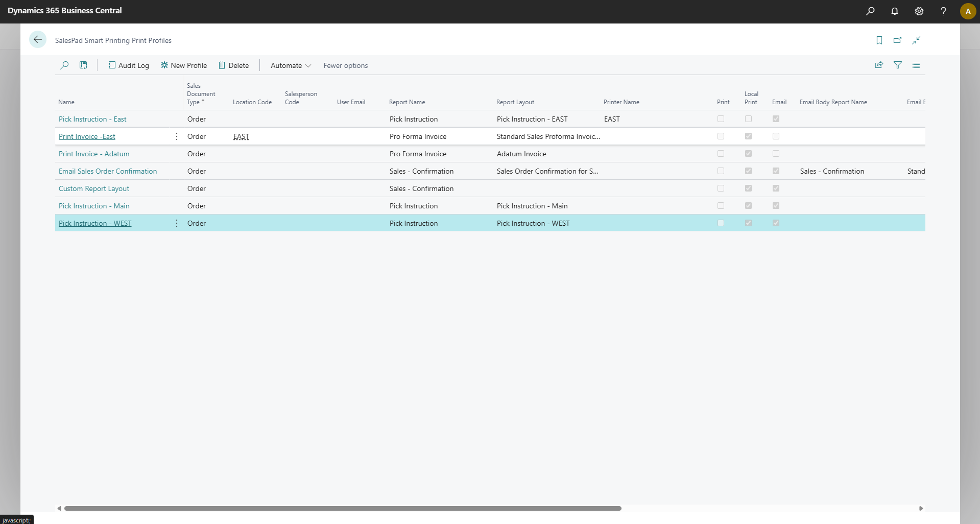Select Sales - Confirmation email body report cell
Screen dimensions: 980x524
[x=832, y=171]
